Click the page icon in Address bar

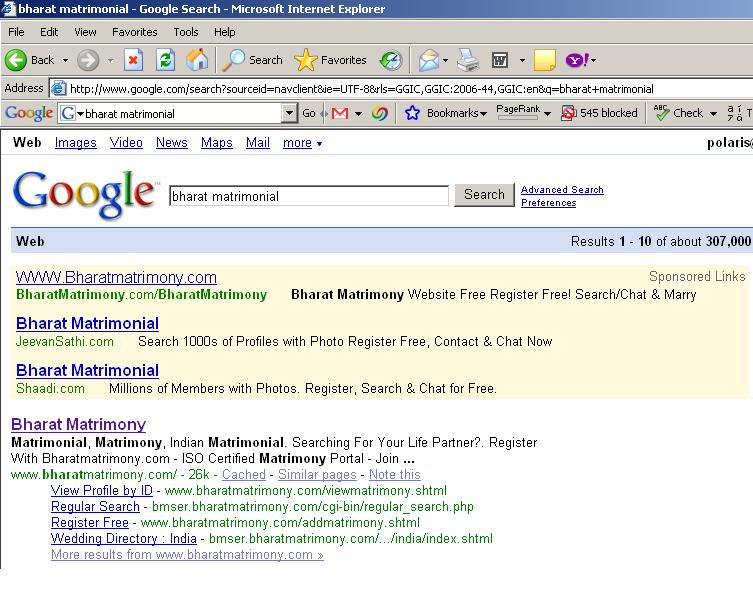tap(58, 88)
